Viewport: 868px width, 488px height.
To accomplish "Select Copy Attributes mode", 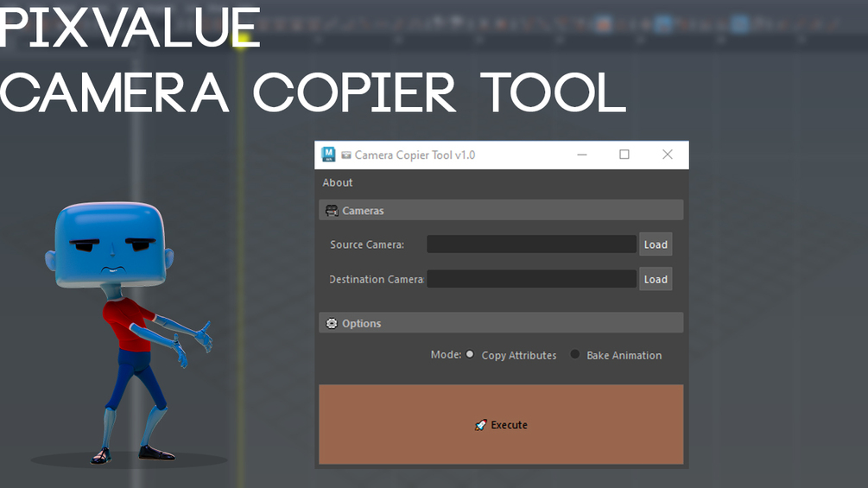I will pyautogui.click(x=470, y=354).
